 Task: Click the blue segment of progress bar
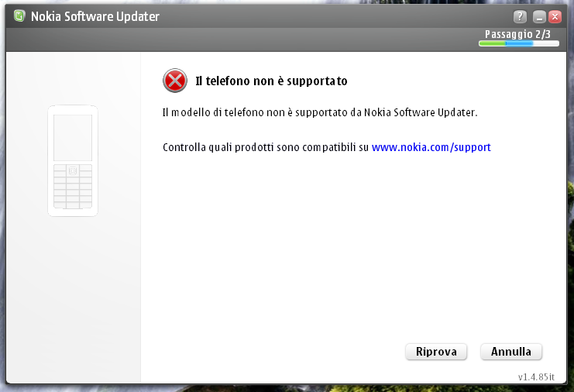click(519, 44)
